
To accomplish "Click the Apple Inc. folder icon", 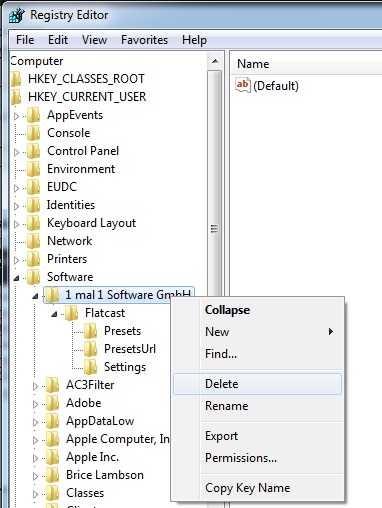I will click(x=52, y=457).
